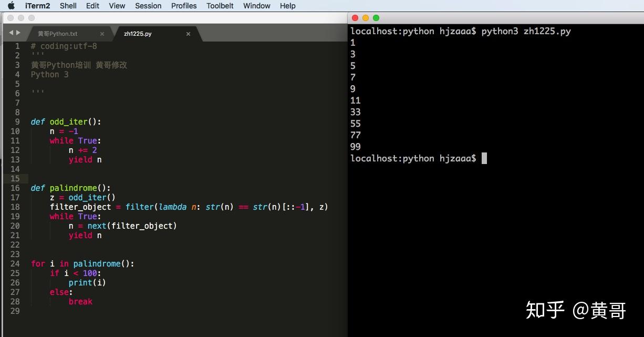Viewport: 644px width, 337px height.
Task: Open the Apple menu
Action: [11, 6]
